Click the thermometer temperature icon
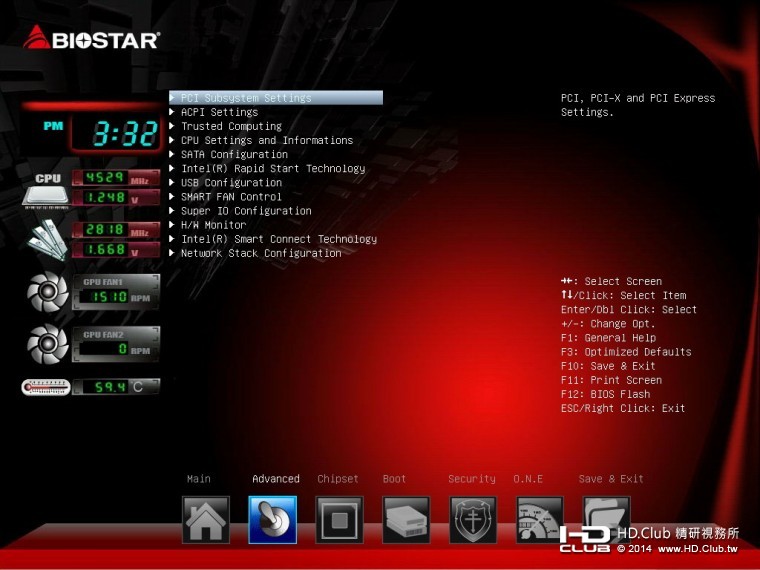This screenshot has height=570, width=760. (x=46, y=387)
